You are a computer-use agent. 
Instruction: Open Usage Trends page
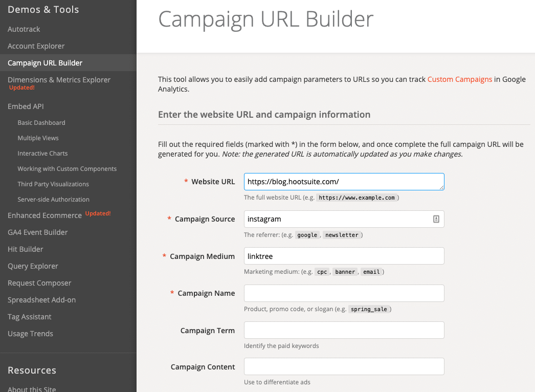30,334
